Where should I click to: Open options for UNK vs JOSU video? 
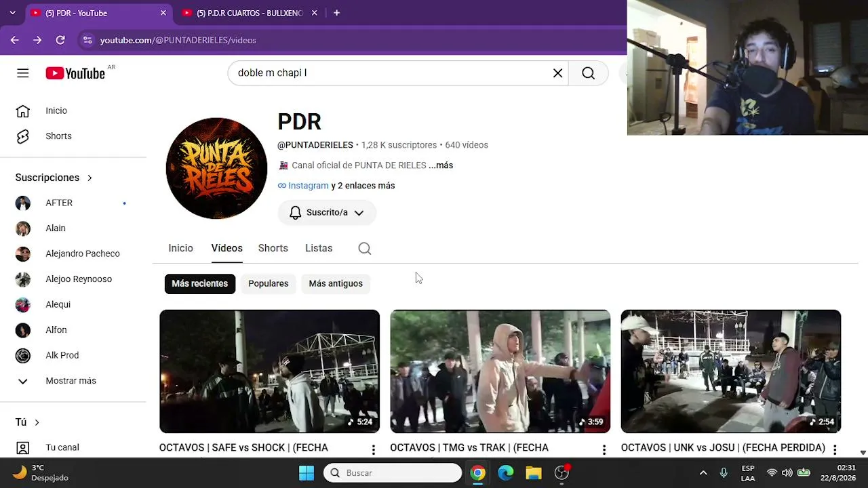tap(835, 449)
